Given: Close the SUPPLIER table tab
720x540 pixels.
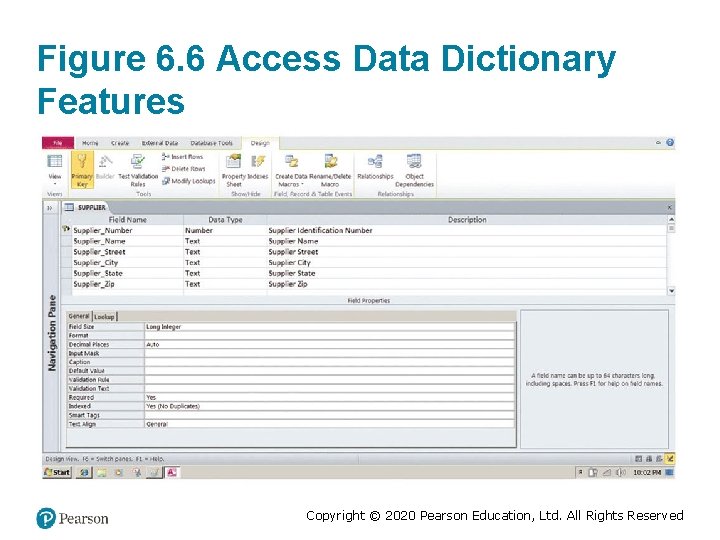Looking at the screenshot, I should point(669,208).
